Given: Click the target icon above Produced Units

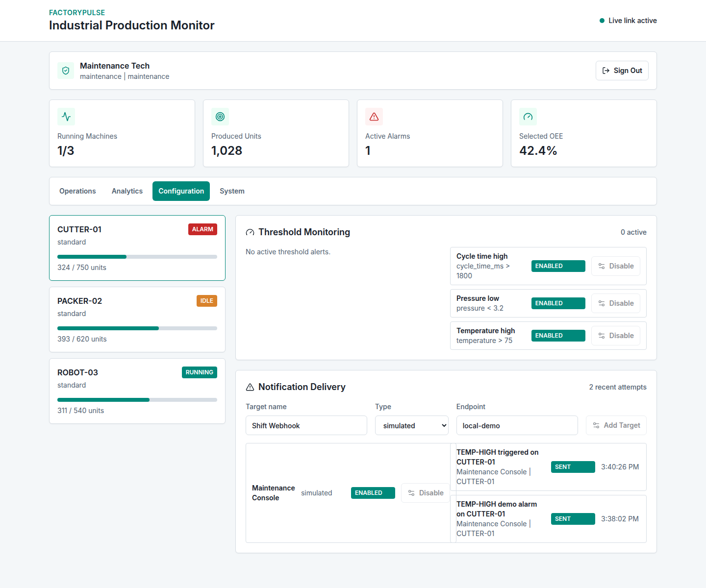Looking at the screenshot, I should [220, 117].
